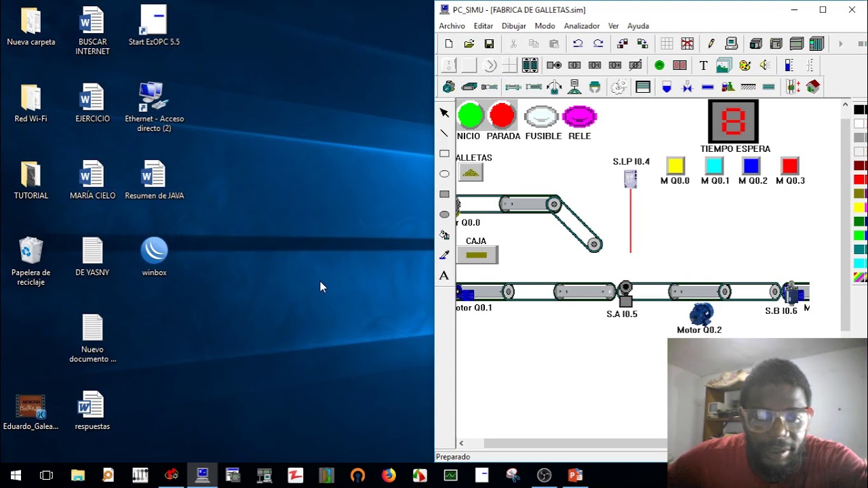
Task: Select the pencil edit mode icon
Action: click(x=711, y=43)
